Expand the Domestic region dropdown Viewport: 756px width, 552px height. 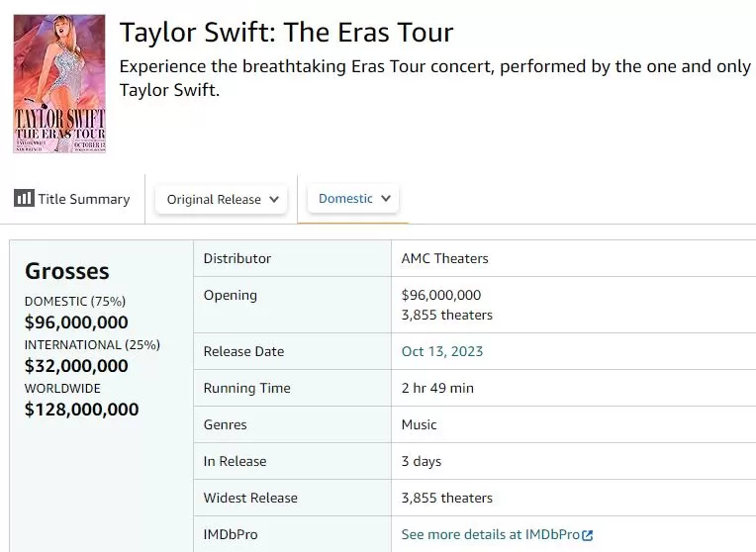(x=354, y=198)
